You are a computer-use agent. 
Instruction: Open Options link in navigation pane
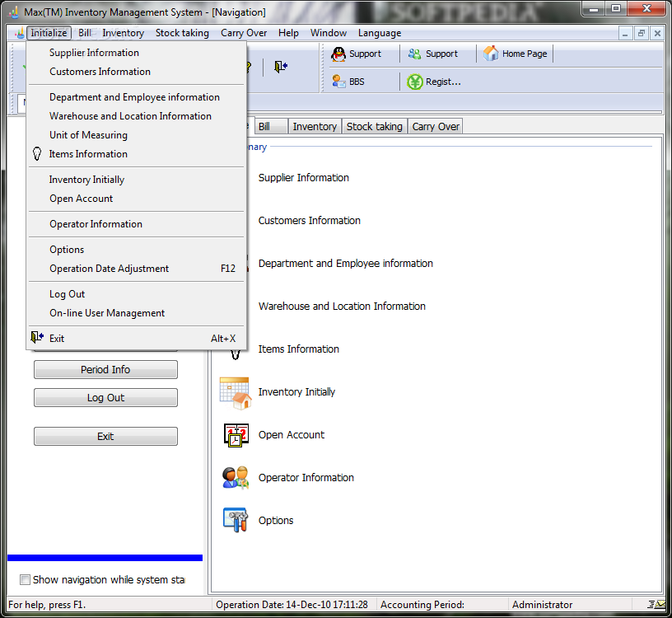pos(276,521)
